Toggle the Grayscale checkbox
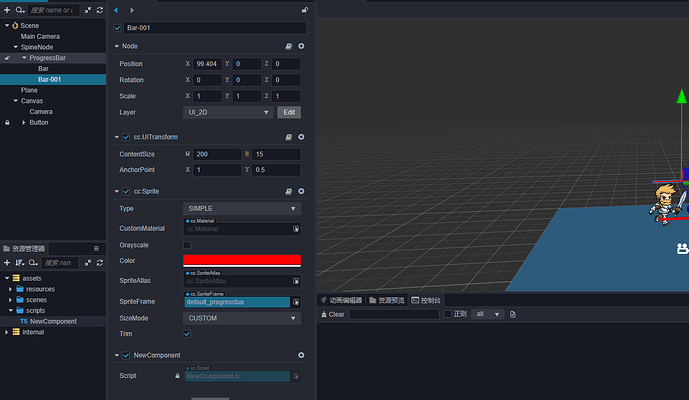The height and width of the screenshot is (400, 689). click(187, 245)
